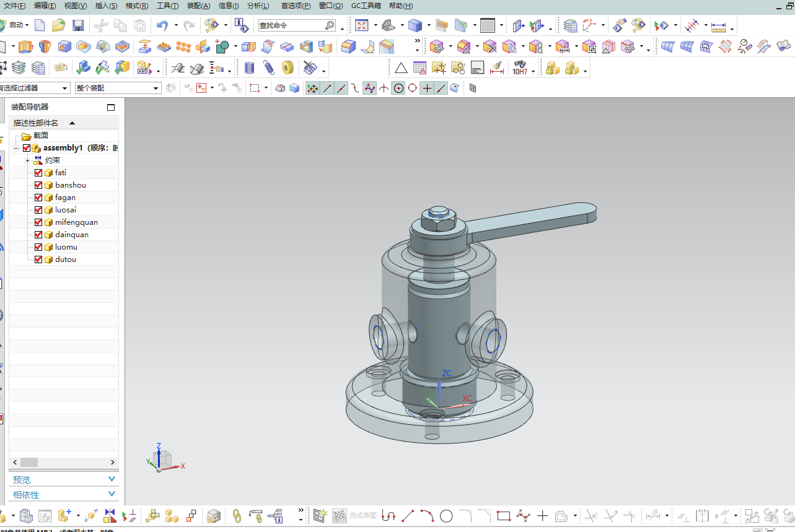This screenshot has width=795, height=532.
Task: Click the cylindrical compression spring icon
Action: tap(249, 68)
